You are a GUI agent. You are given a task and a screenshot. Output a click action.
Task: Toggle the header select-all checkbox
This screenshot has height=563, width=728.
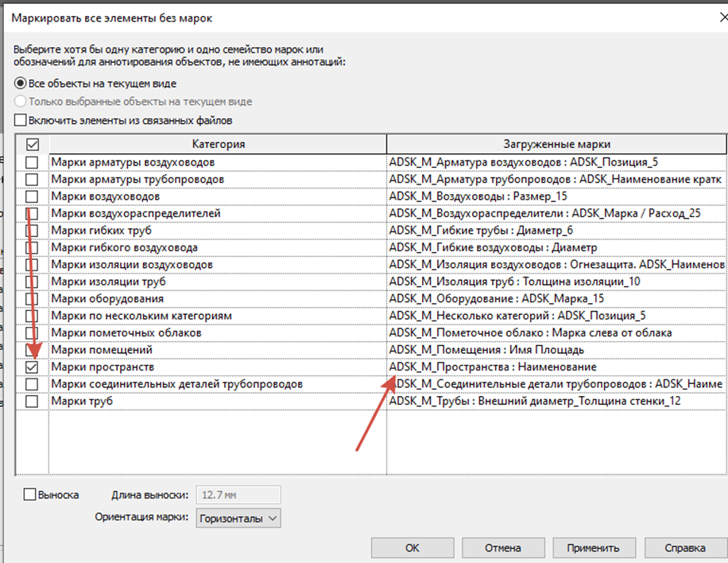coord(32,145)
